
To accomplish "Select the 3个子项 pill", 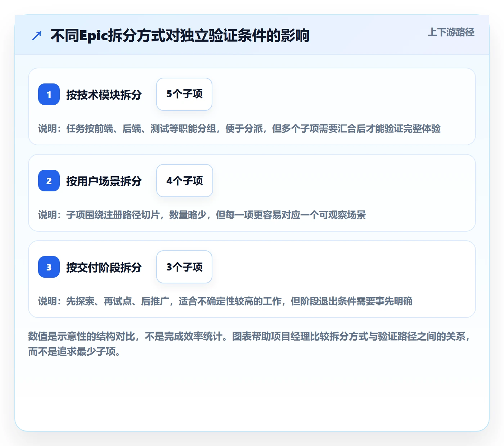I will [x=184, y=267].
